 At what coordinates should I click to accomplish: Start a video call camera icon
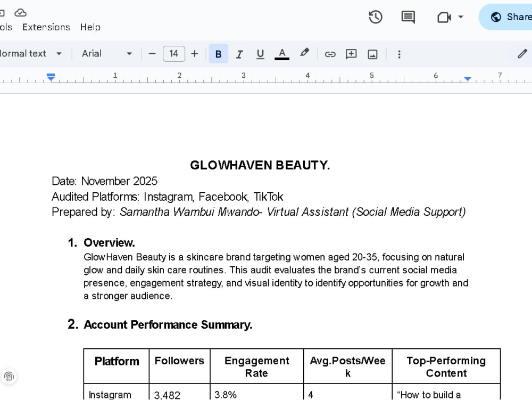[x=444, y=18]
